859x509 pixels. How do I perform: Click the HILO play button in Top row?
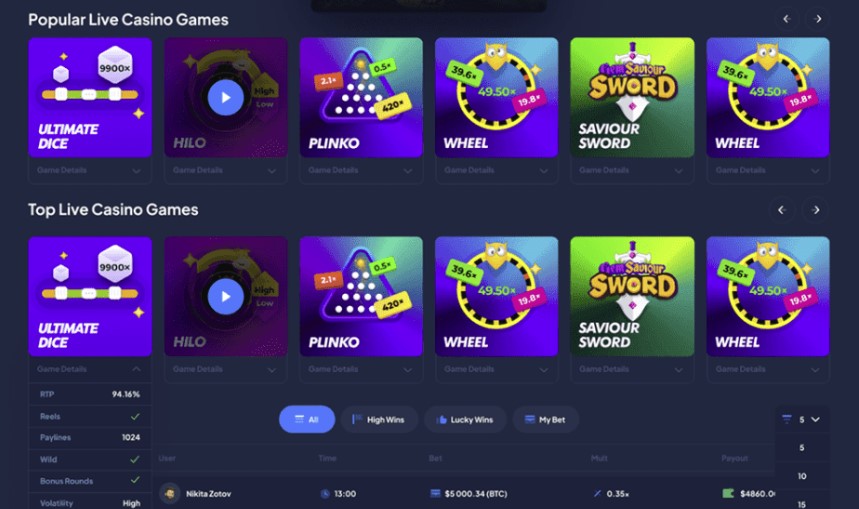coord(226,296)
